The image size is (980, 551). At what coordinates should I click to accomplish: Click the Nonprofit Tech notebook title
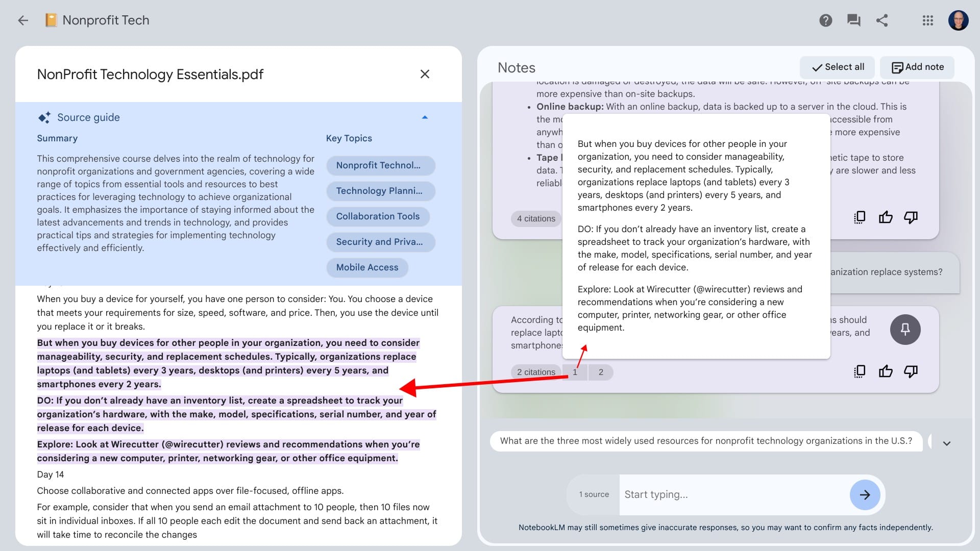pyautogui.click(x=106, y=20)
